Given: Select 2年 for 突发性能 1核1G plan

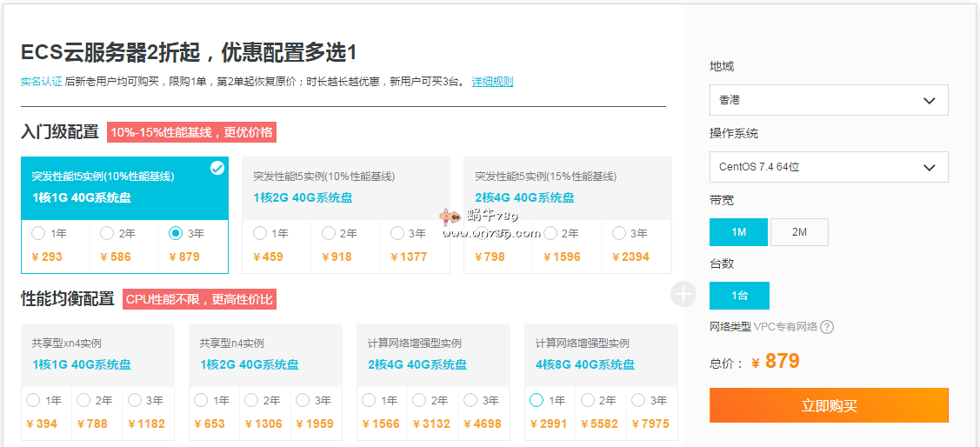Looking at the screenshot, I should tap(107, 233).
